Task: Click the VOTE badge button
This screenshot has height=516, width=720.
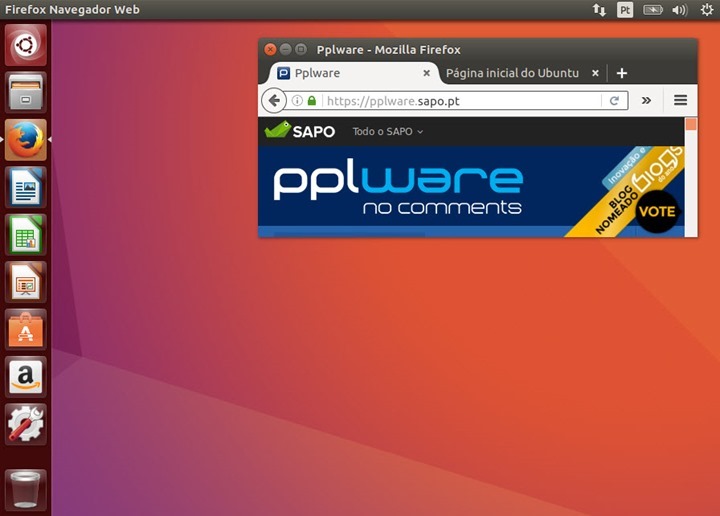Action: (x=657, y=212)
